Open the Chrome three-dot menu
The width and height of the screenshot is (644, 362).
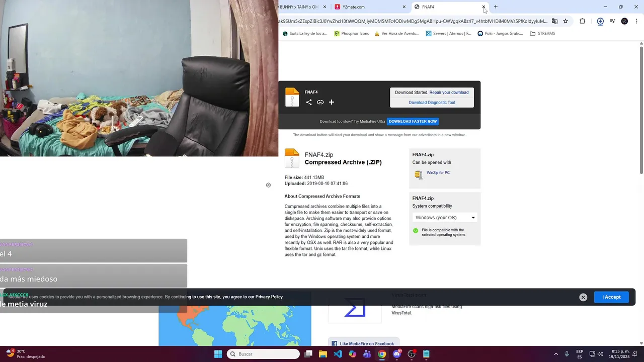(x=636, y=21)
